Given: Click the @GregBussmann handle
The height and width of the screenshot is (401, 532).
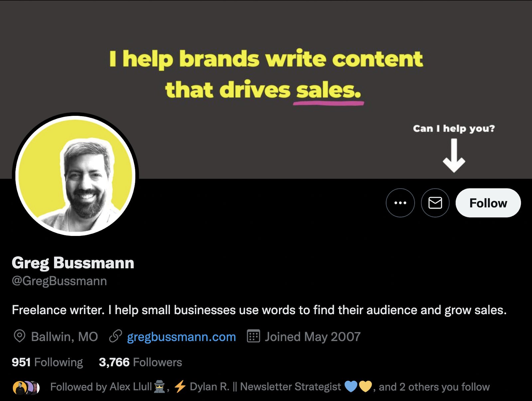Looking at the screenshot, I should [x=59, y=281].
